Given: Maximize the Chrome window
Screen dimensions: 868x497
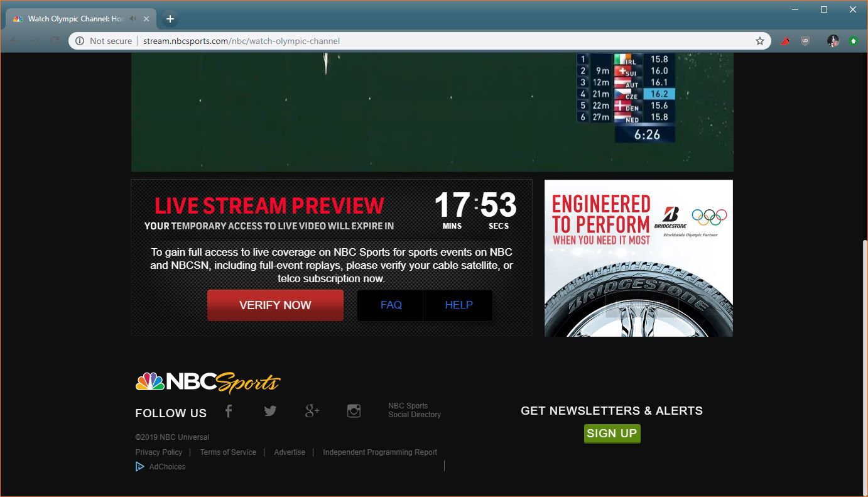Looking at the screenshot, I should click(824, 9).
